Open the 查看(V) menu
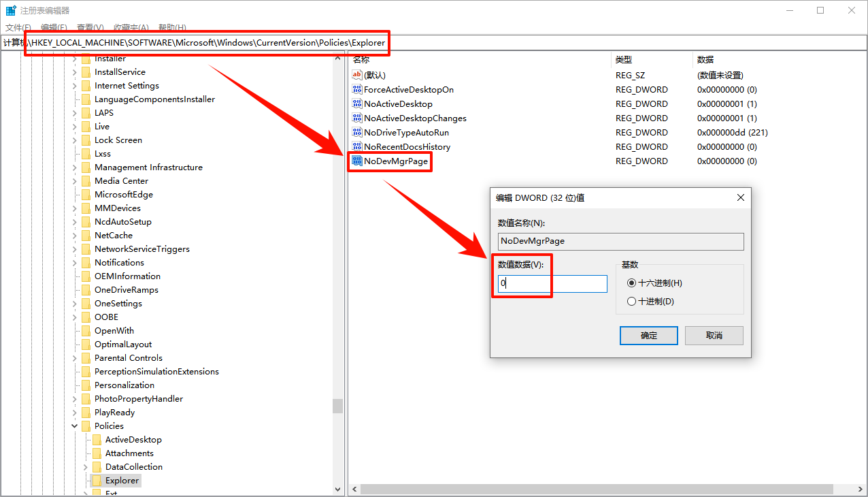This screenshot has height=497, width=868. 90,27
